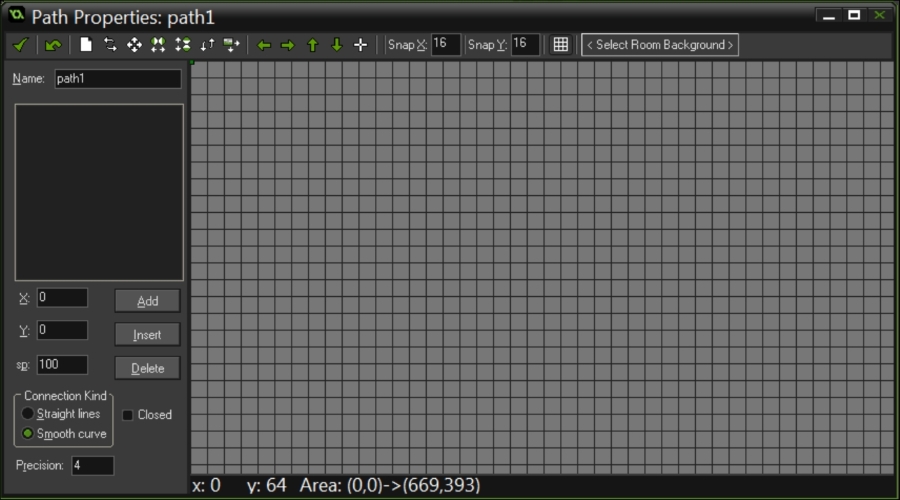The image size is (900, 500).
Task: Click the X coordinate input field
Action: click(x=63, y=297)
